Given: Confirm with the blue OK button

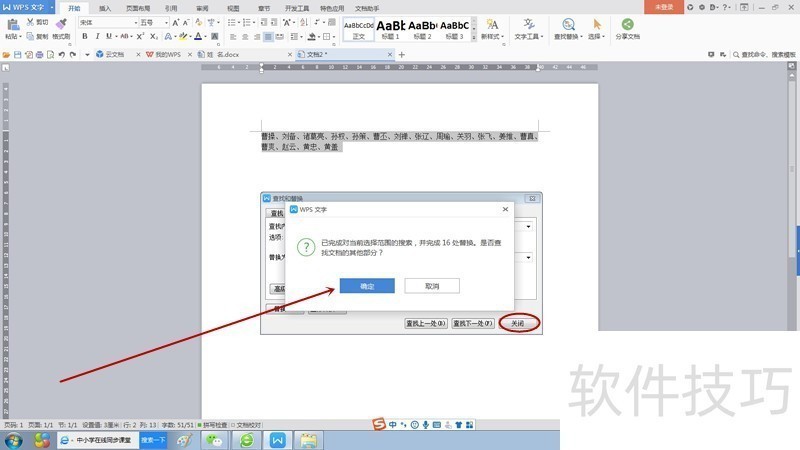Looking at the screenshot, I should click(367, 286).
